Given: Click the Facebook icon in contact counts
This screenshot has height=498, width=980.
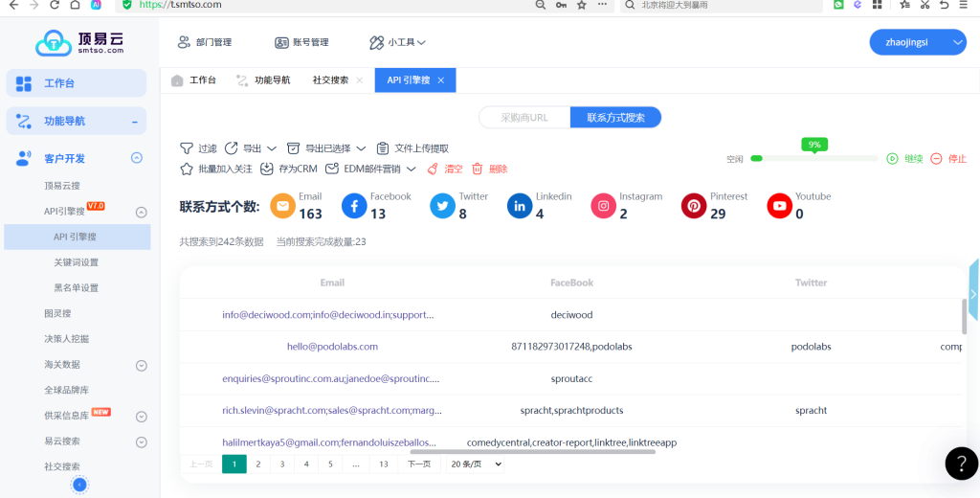Looking at the screenshot, I should pyautogui.click(x=355, y=206).
